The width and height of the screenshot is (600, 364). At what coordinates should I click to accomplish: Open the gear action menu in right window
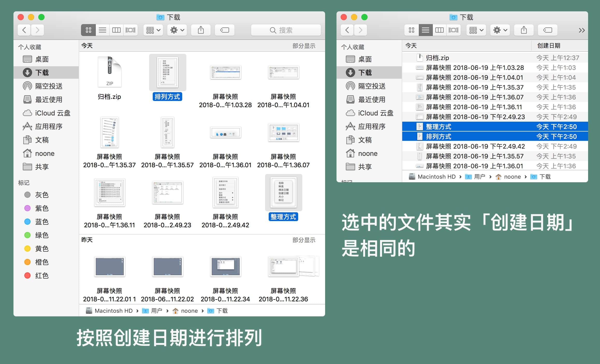coord(500,30)
